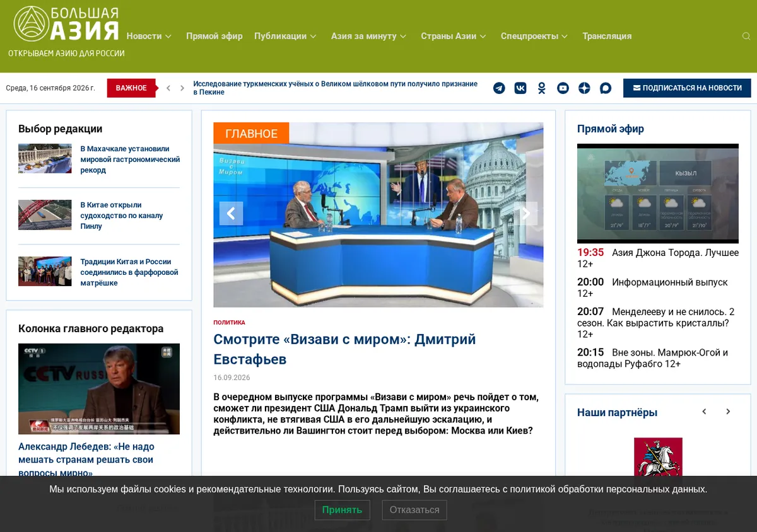The height and width of the screenshot is (532, 757).
Task: Click the Большая Азия site logo
Action: [66, 25]
